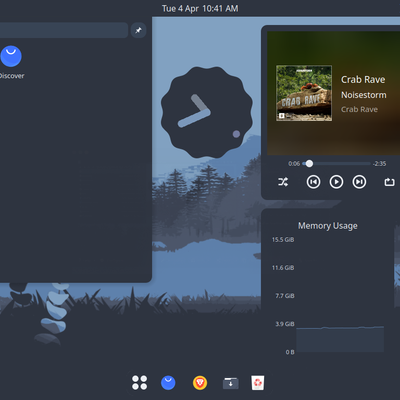400x400 pixels.
Task: Click the faded Crab Rave album name
Action: click(359, 109)
